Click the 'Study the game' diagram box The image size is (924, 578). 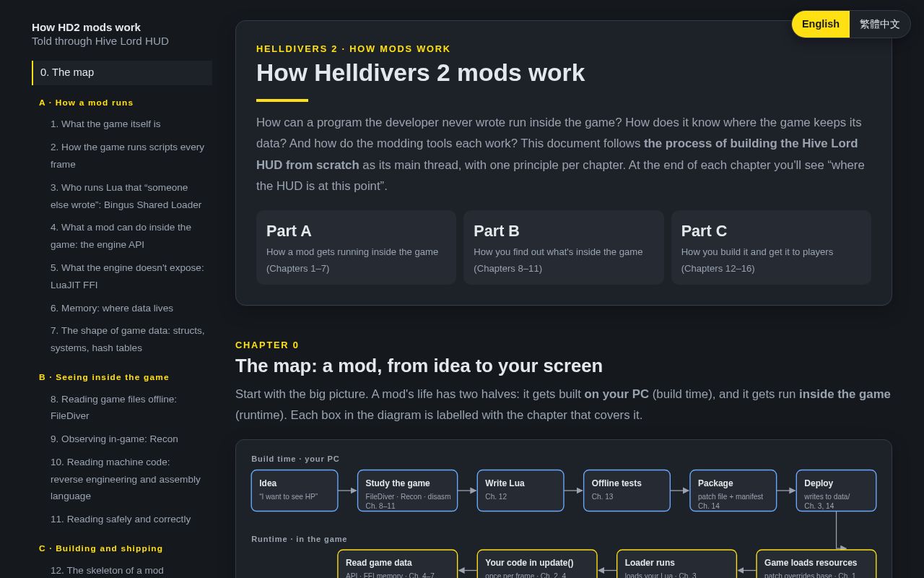coord(408,491)
